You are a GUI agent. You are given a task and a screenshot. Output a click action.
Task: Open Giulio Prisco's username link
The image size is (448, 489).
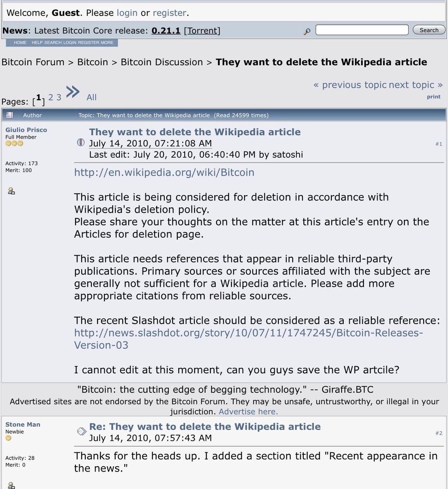pos(26,130)
